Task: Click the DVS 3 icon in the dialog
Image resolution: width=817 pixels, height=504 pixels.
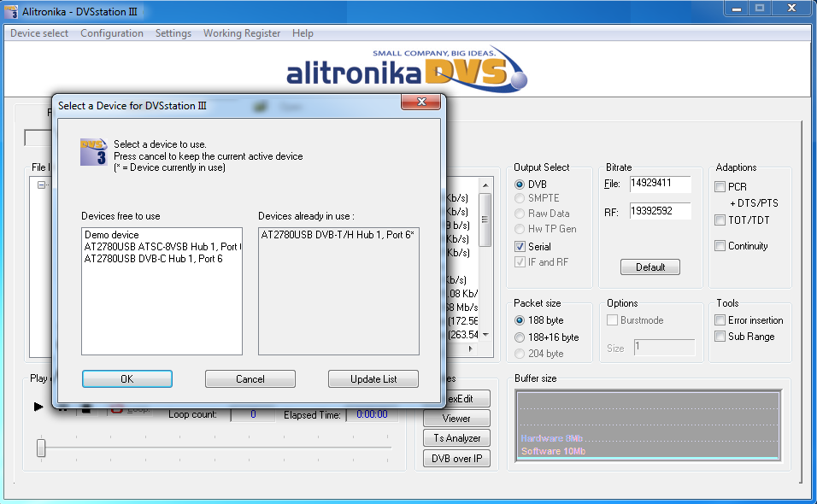Action: tap(93, 151)
